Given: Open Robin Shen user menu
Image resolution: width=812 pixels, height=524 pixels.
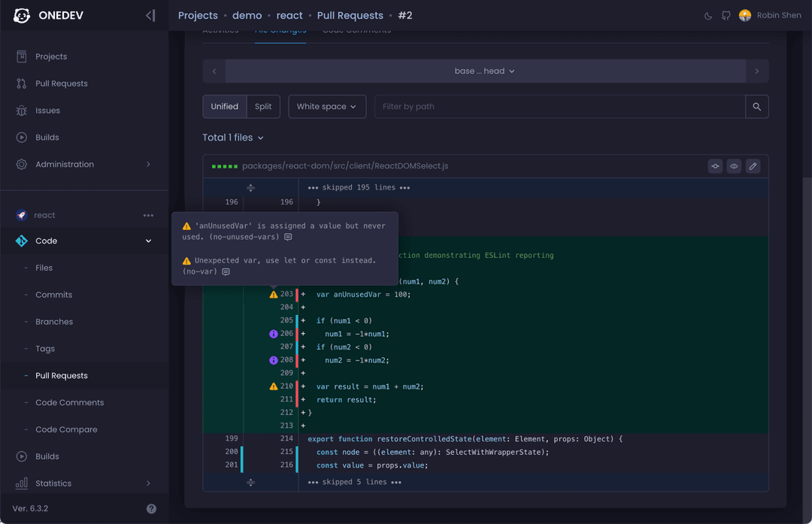Looking at the screenshot, I should pyautogui.click(x=778, y=16).
